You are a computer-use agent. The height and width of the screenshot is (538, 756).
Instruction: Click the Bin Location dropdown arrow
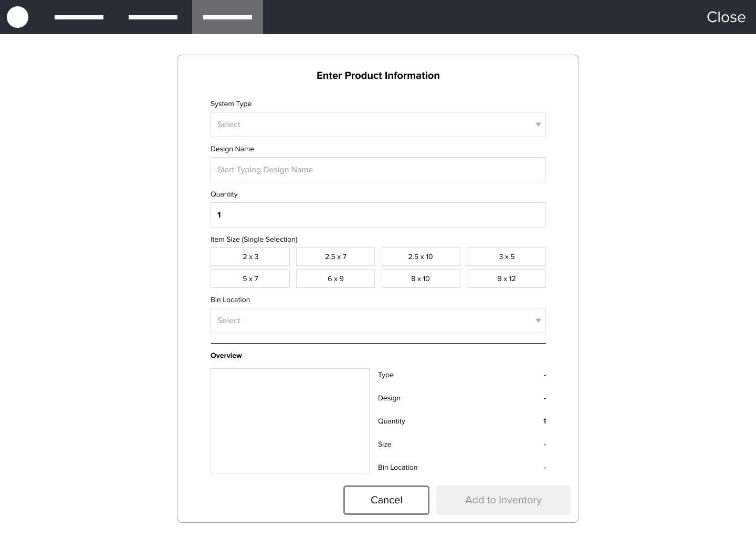click(x=538, y=320)
